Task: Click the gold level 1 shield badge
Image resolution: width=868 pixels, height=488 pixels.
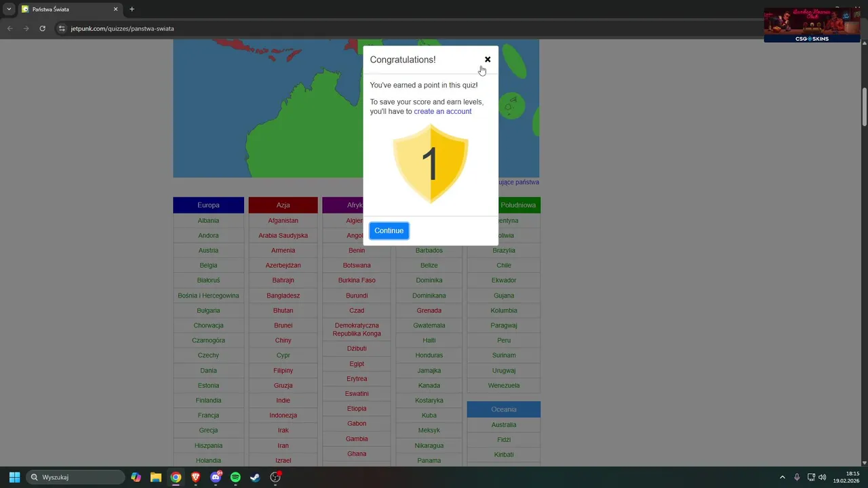Action: tap(431, 163)
